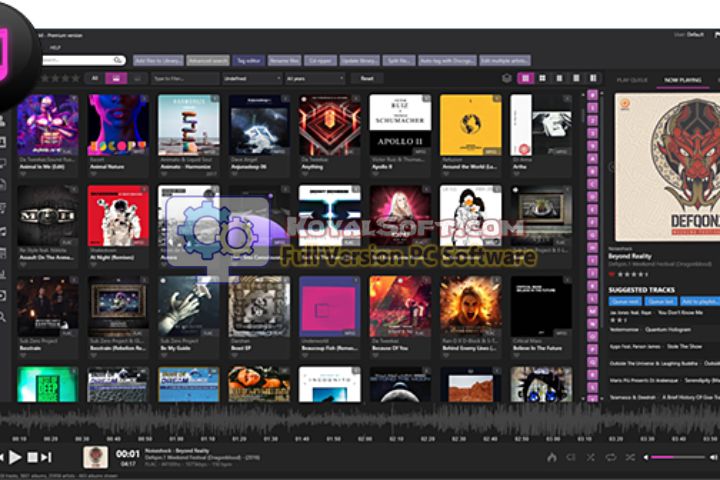Image resolution: width=720 pixels, height=480 pixels.
Task: Open the 'Animal Nature' album cover
Action: coord(118,125)
